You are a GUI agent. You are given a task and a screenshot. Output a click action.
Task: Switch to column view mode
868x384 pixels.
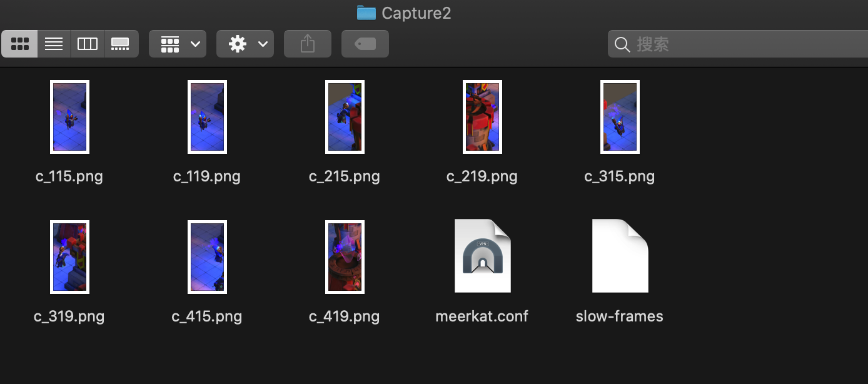tap(87, 44)
